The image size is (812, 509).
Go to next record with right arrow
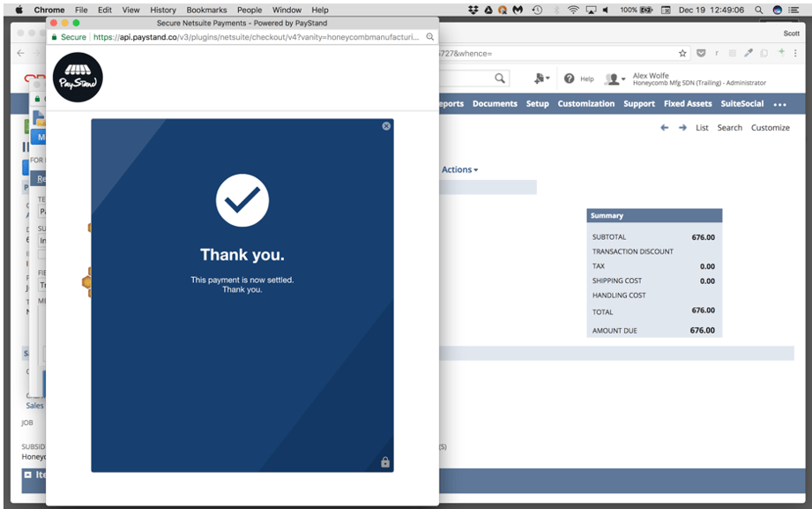click(x=682, y=128)
